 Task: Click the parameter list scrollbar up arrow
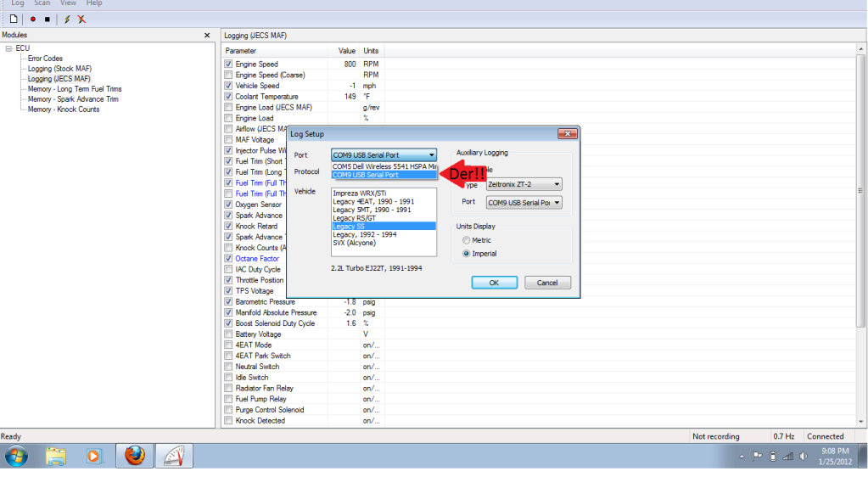pyautogui.click(x=861, y=49)
